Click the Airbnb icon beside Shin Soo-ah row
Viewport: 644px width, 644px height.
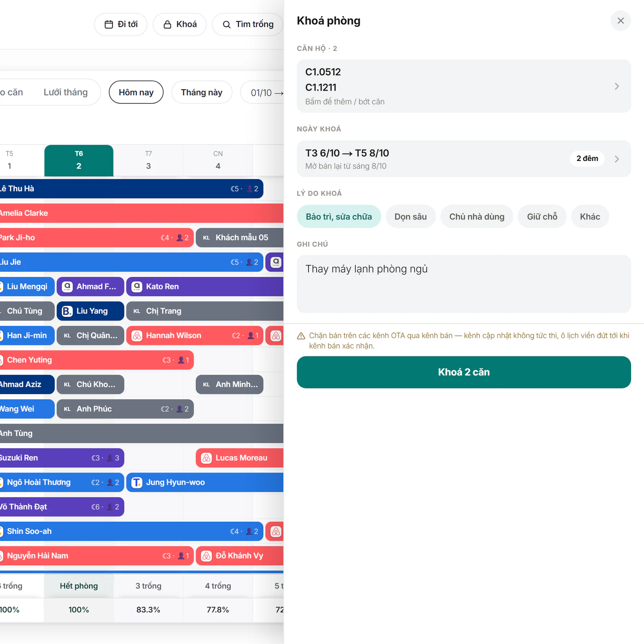tap(276, 531)
